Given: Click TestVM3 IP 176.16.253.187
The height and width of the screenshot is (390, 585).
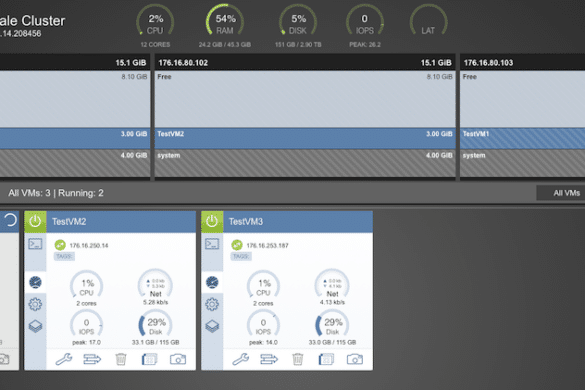Looking at the screenshot, I should tap(268, 246).
